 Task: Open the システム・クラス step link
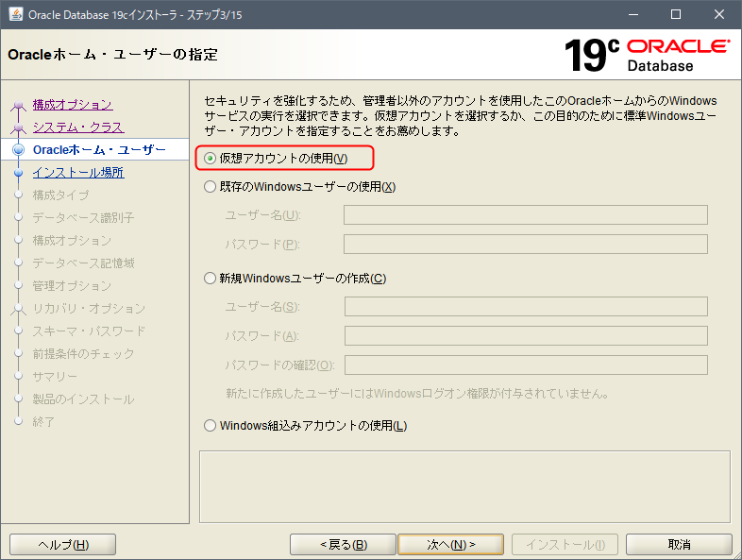pos(78,127)
